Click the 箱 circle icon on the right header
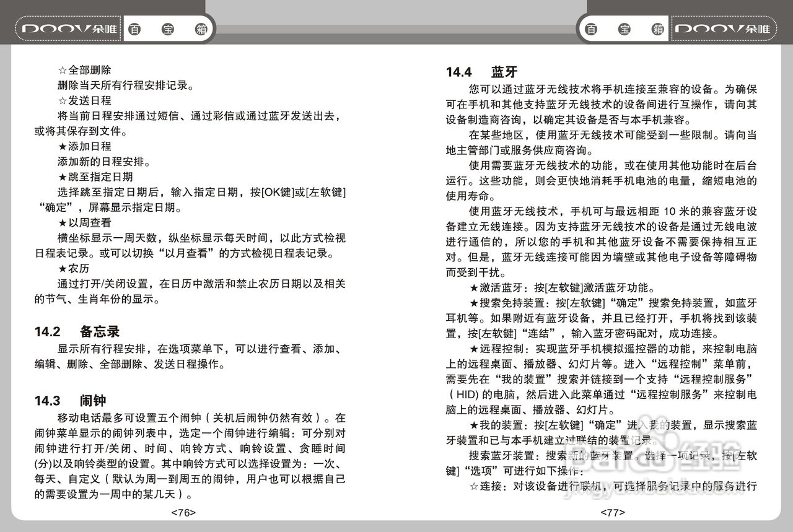Image resolution: width=793 pixels, height=532 pixels. (658, 28)
